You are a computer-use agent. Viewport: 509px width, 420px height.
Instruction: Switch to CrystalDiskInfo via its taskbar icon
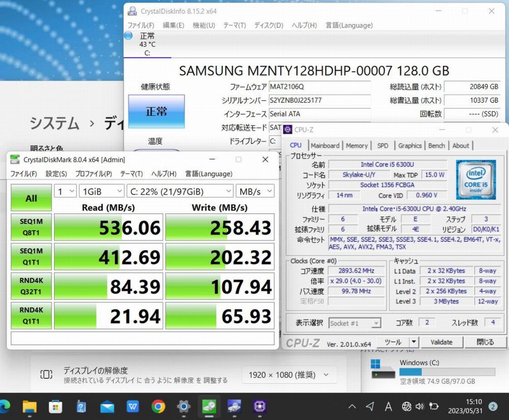tap(234, 406)
